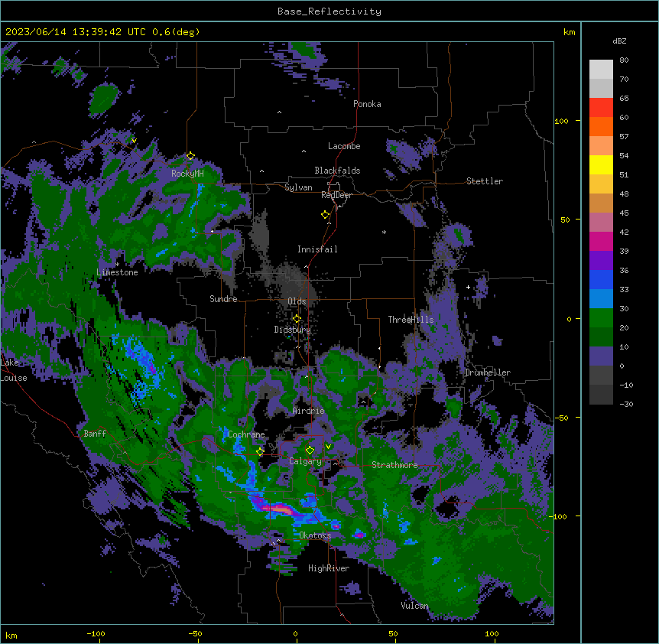Click the 65 dBZ red swatch
This screenshot has height=644, width=659.
pos(601,108)
